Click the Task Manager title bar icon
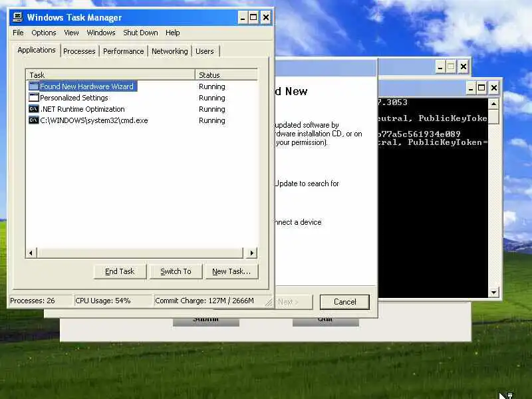Screen dimensions: 532x399 pyautogui.click(x=18, y=17)
